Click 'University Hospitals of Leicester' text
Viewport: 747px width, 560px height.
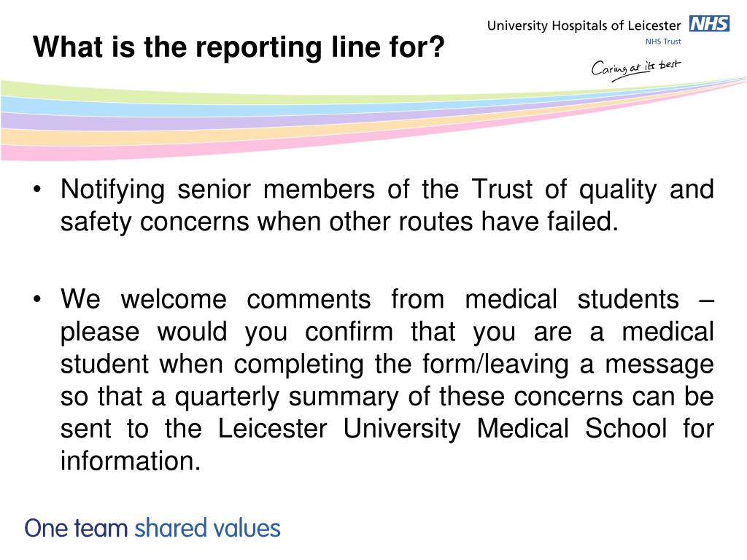pyautogui.click(x=584, y=26)
